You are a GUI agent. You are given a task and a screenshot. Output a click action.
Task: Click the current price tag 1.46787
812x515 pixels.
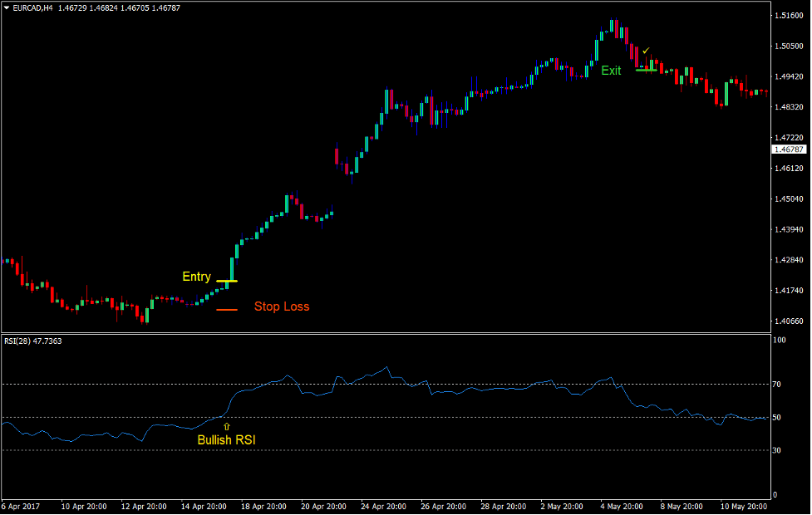pyautogui.click(x=788, y=150)
